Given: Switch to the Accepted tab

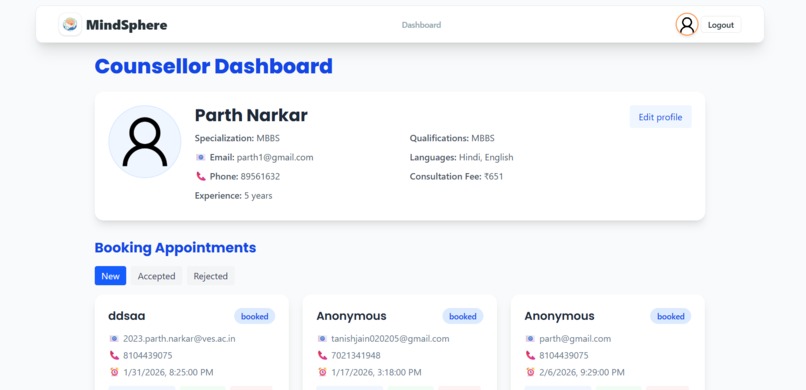Looking at the screenshot, I should click(156, 276).
